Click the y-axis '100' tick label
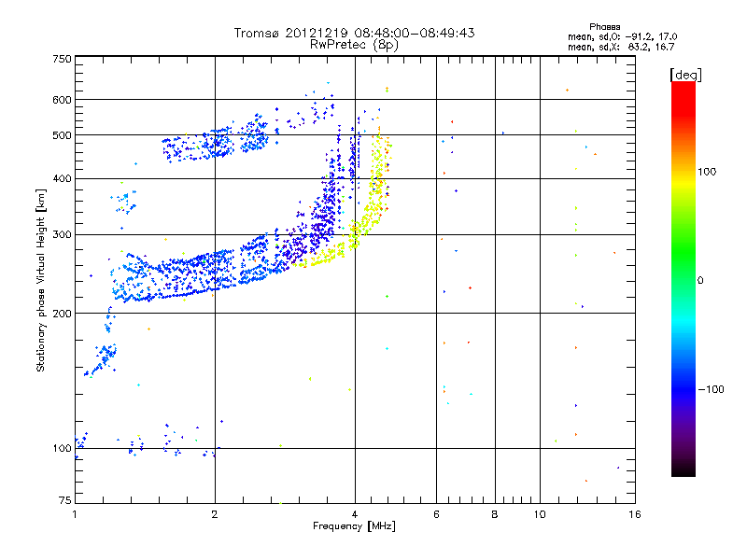This screenshot has height=560, width=747. 62,448
